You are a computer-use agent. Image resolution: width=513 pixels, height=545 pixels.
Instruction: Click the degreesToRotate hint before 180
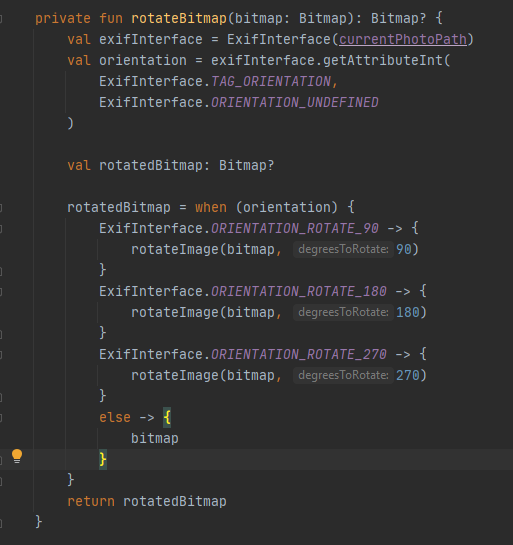(343, 312)
